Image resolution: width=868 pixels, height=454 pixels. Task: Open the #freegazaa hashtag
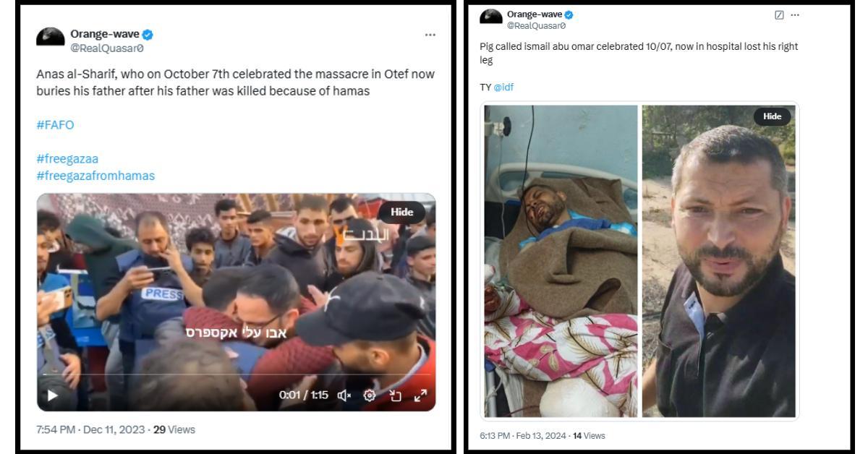tap(67, 159)
